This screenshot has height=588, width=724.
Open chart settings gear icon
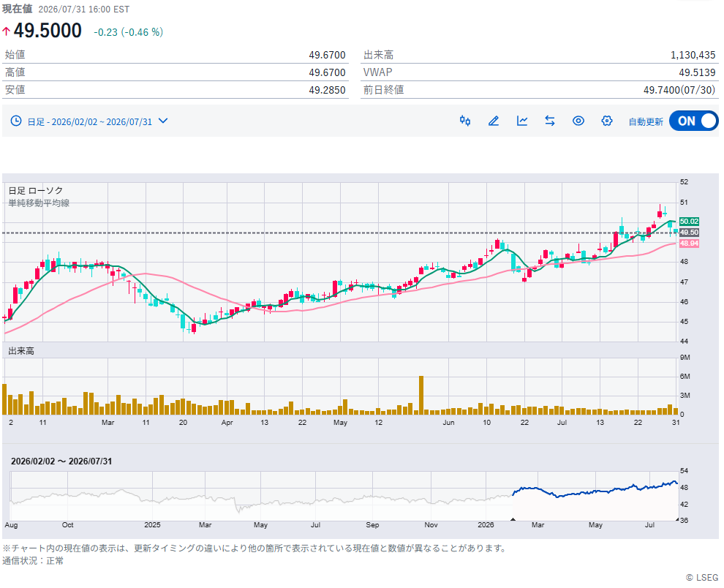tap(607, 121)
